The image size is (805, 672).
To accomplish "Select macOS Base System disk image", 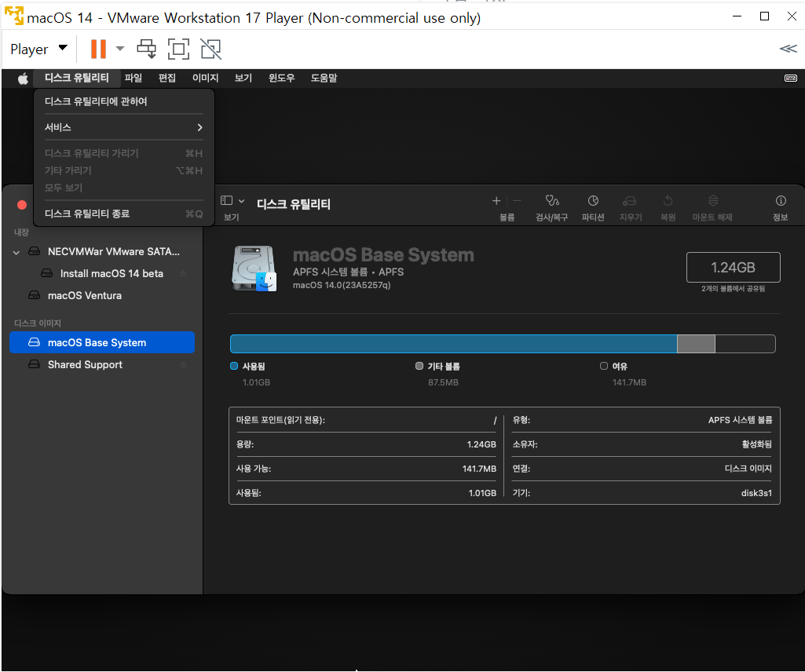I will (102, 342).
